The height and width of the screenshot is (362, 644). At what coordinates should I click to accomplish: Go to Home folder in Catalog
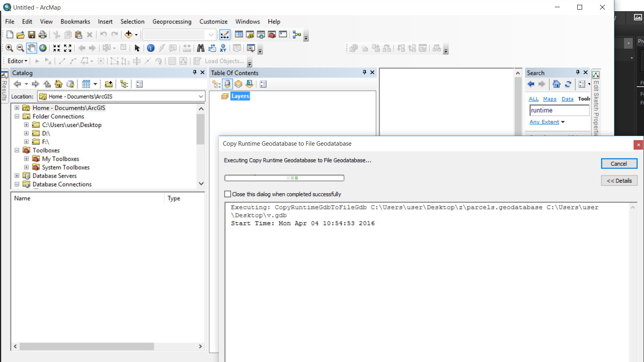pos(59,84)
